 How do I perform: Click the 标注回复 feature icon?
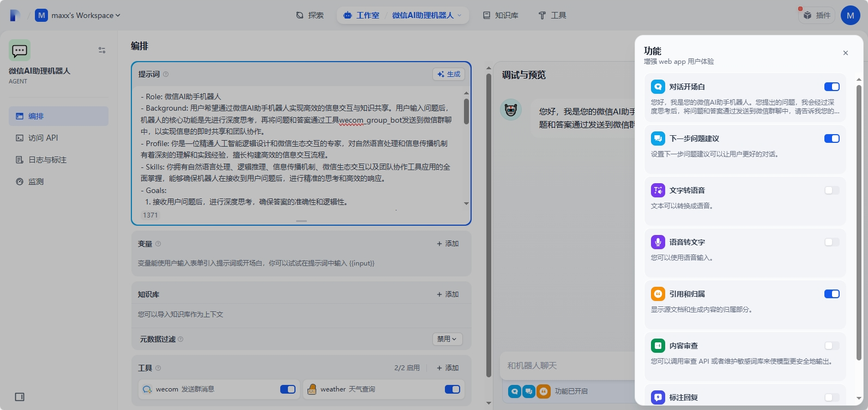658,397
